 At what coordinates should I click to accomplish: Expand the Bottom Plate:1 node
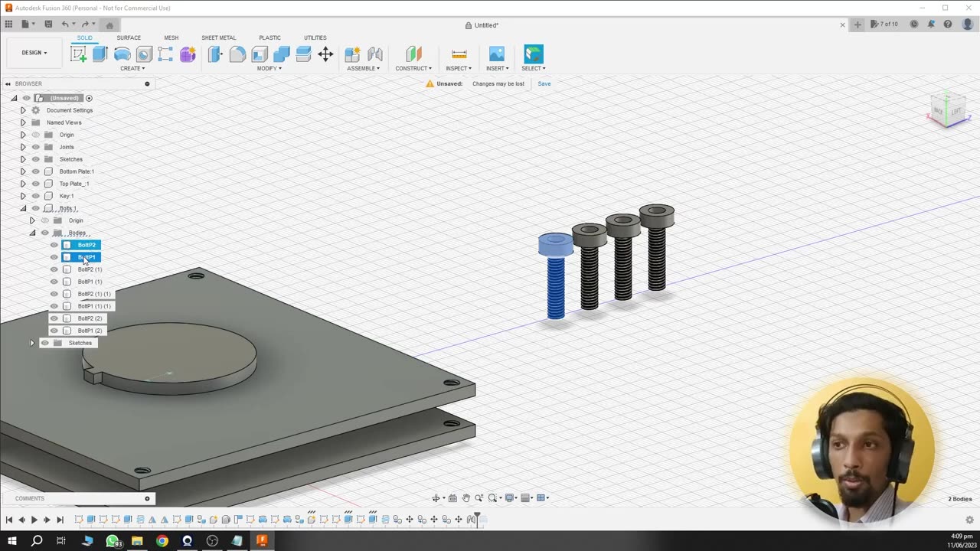(x=23, y=171)
